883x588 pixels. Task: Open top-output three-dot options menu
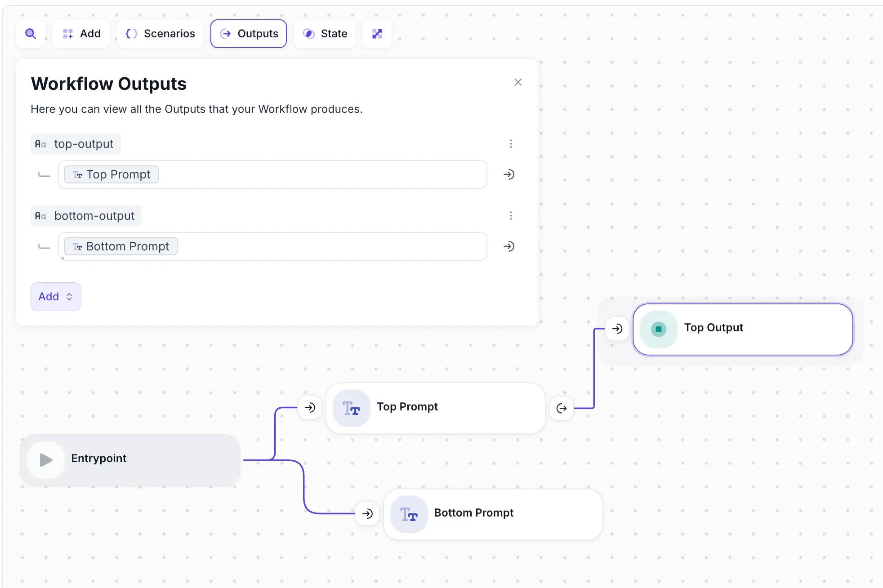(x=511, y=144)
